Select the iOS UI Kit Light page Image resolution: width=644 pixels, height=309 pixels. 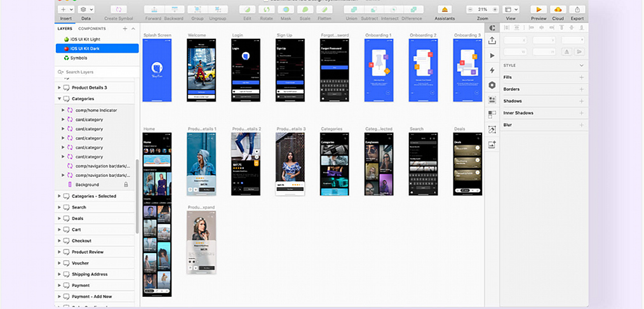tap(85, 39)
